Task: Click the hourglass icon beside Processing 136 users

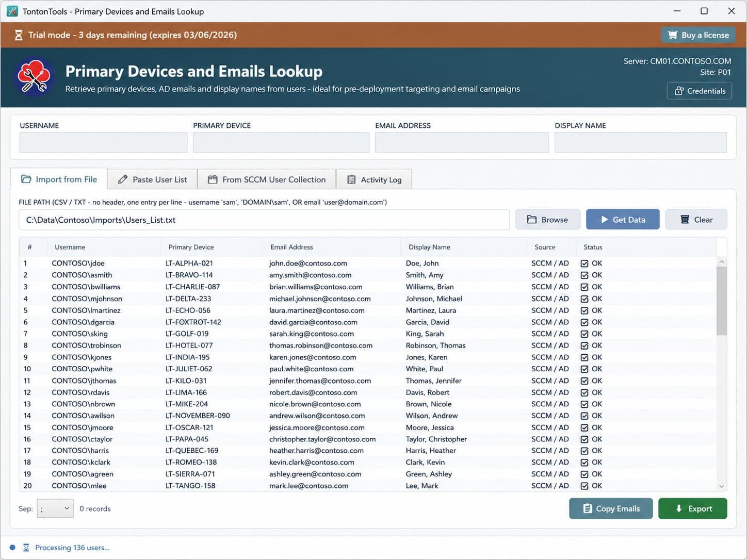Action: [26, 548]
